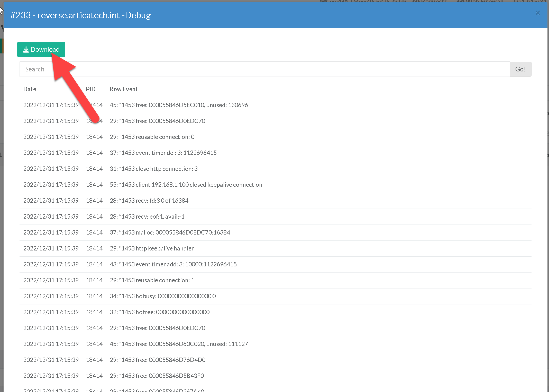Select the reusable connection: 1 row
Screen dimensions: 549x392
click(x=152, y=280)
